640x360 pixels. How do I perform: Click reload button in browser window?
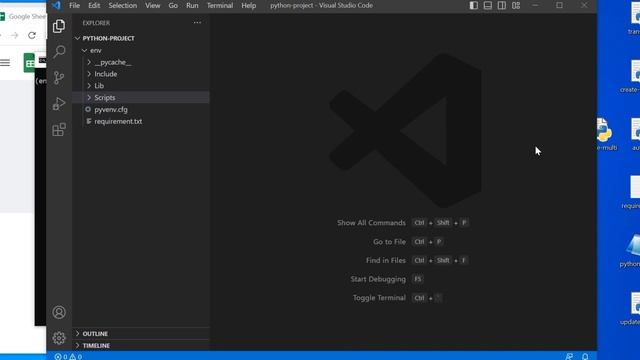[x=32, y=35]
